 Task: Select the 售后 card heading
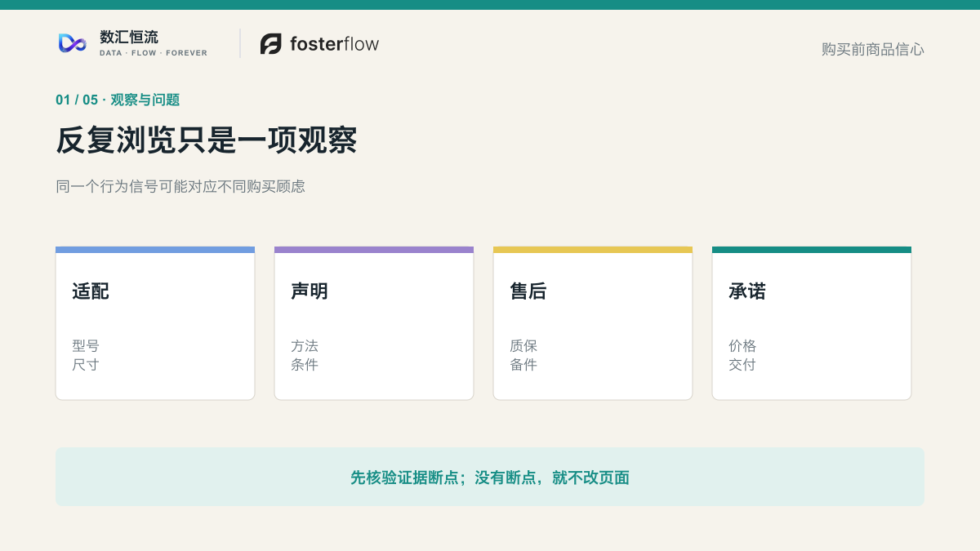(x=528, y=291)
